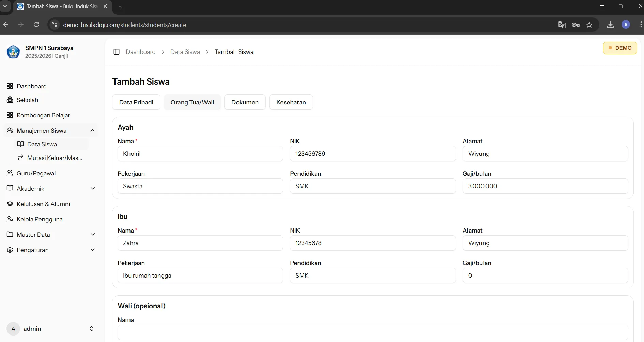Click the Ayah Gaji/bulan field 3.000.000
644x342 pixels.
(x=545, y=186)
